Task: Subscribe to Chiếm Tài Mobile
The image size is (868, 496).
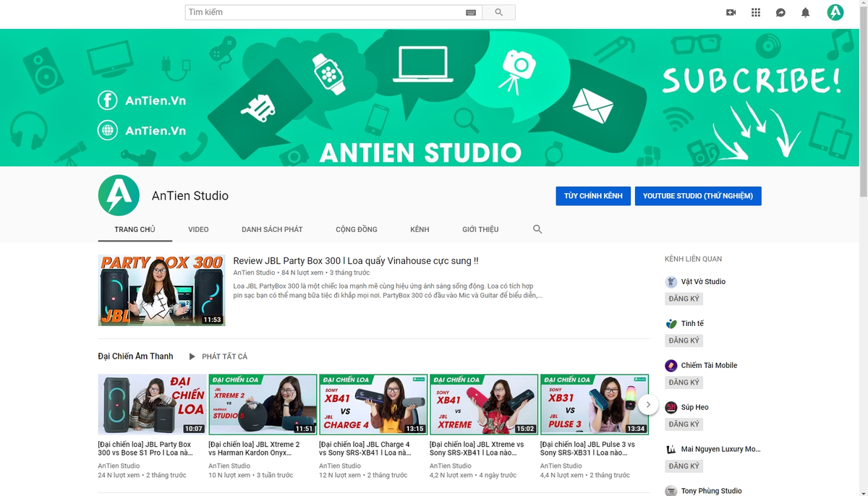Action: (x=684, y=382)
